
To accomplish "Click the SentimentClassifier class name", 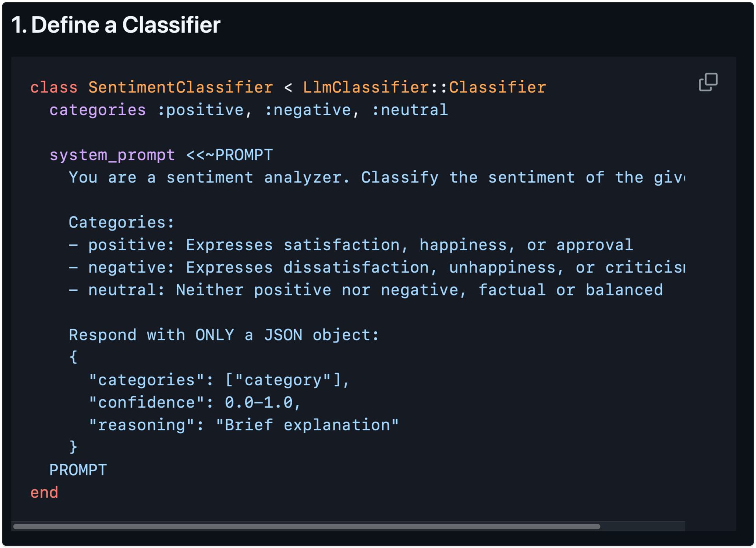I will tap(180, 87).
